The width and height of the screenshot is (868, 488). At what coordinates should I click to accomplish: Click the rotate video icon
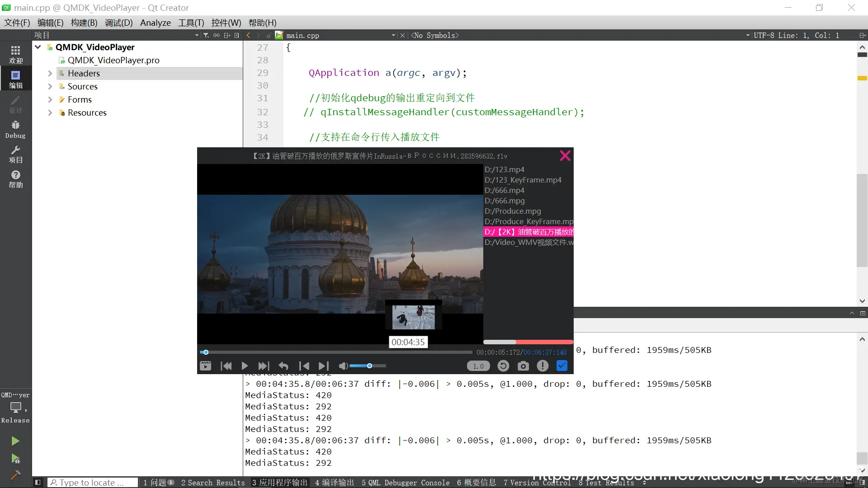pos(503,366)
